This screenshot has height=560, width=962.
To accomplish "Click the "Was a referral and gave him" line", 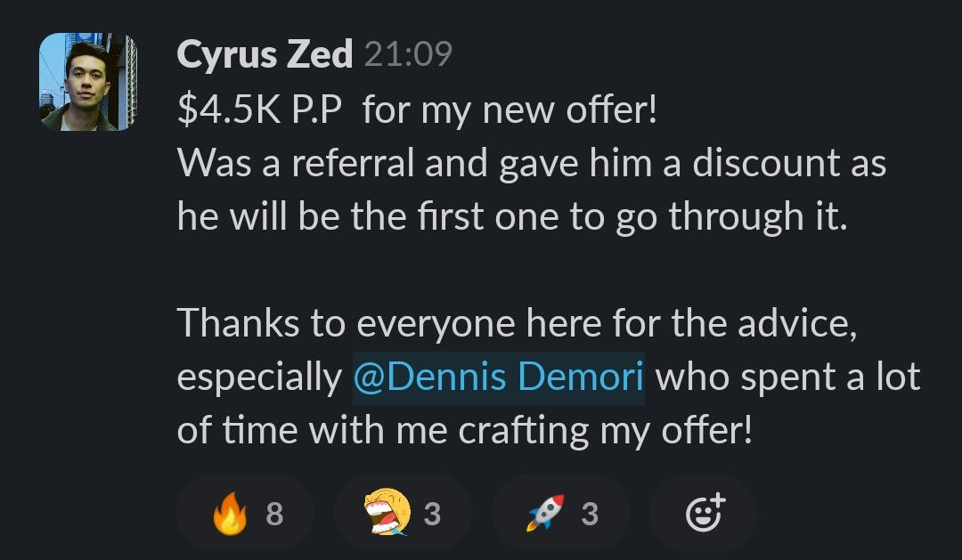I will point(531,164).
